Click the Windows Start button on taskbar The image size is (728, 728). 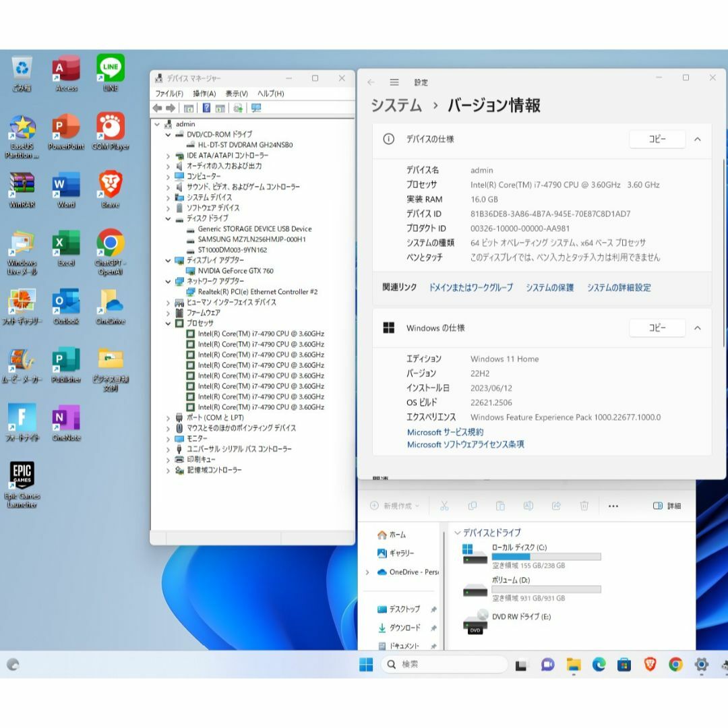[366, 665]
